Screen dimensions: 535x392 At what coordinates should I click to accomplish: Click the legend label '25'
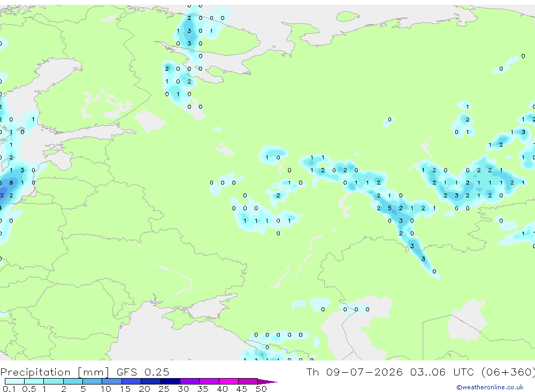[x=164, y=389]
